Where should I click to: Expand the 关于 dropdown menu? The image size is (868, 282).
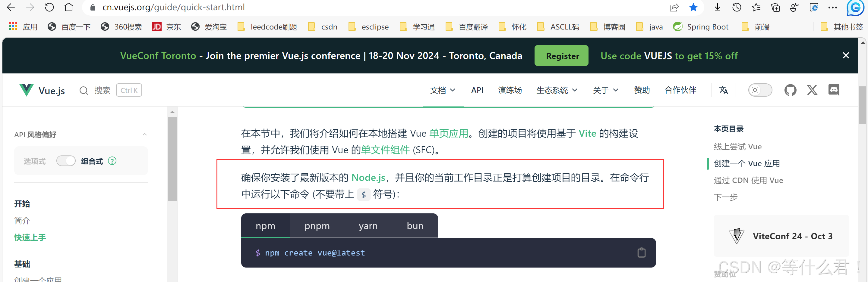click(x=605, y=90)
